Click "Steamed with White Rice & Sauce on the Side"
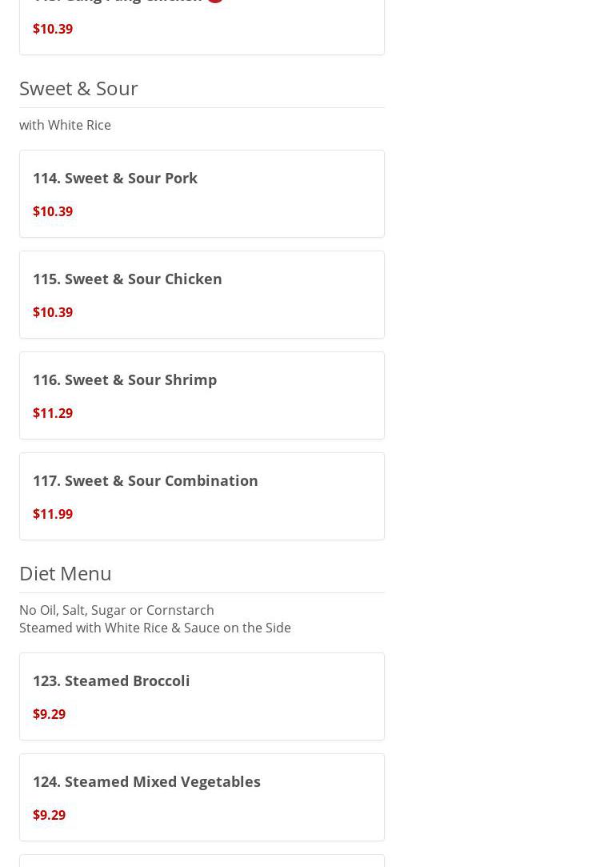Screen dimensions: 616x867 (155, 628)
